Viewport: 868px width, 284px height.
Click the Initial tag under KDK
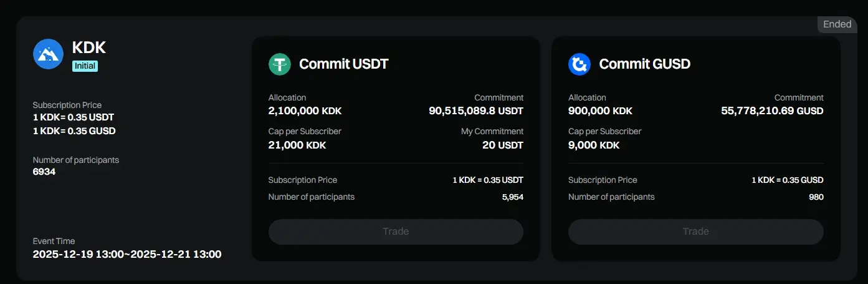click(x=85, y=66)
